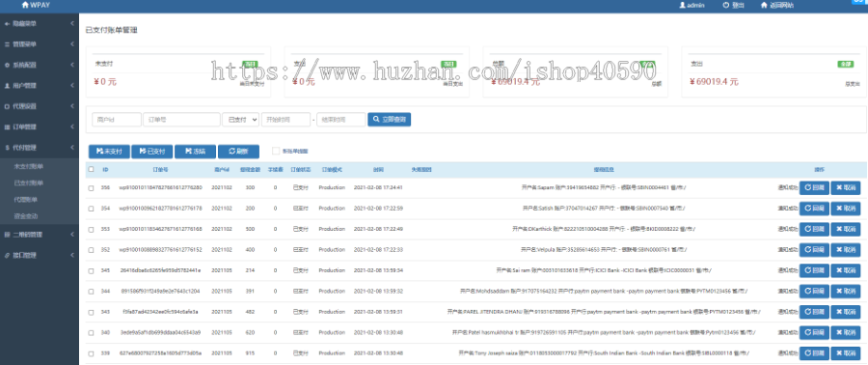Screen dimensions: 868x365
Task: Click the 订单号 column header
Action: click(159, 170)
